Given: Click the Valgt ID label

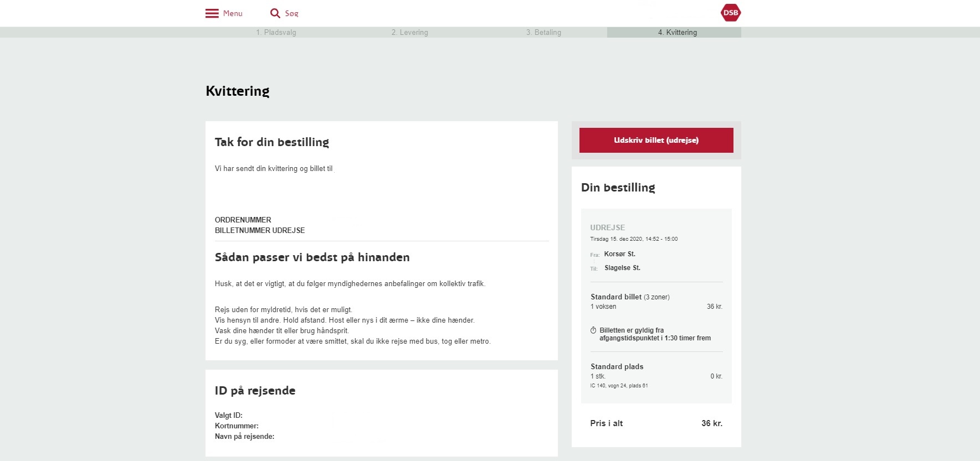Looking at the screenshot, I should coord(228,415).
